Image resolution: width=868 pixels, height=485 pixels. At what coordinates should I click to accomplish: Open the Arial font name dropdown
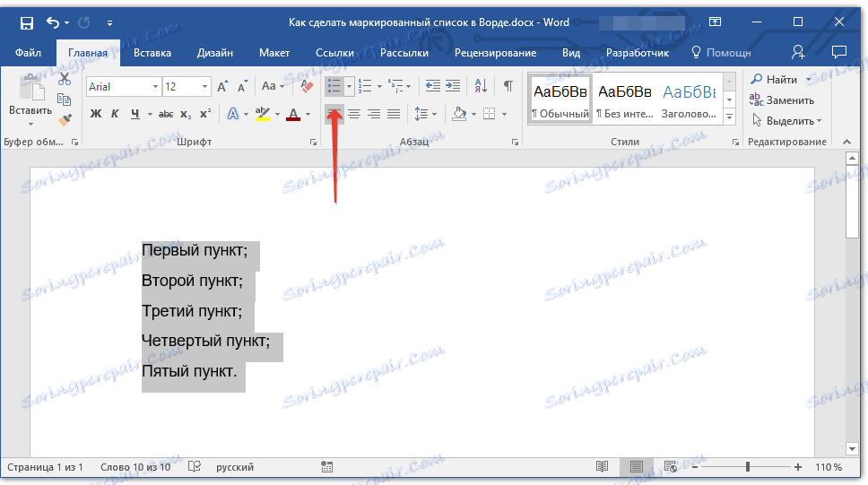(x=155, y=87)
